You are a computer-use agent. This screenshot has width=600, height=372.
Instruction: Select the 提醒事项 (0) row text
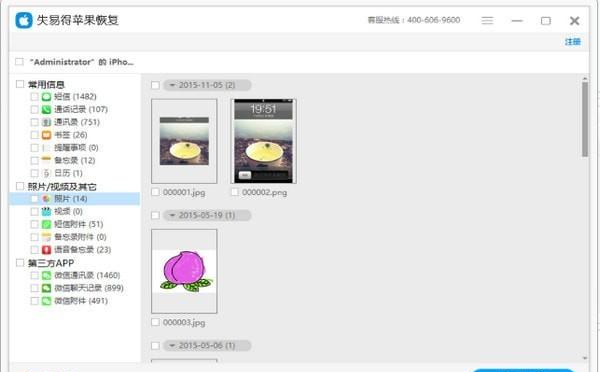pos(77,148)
